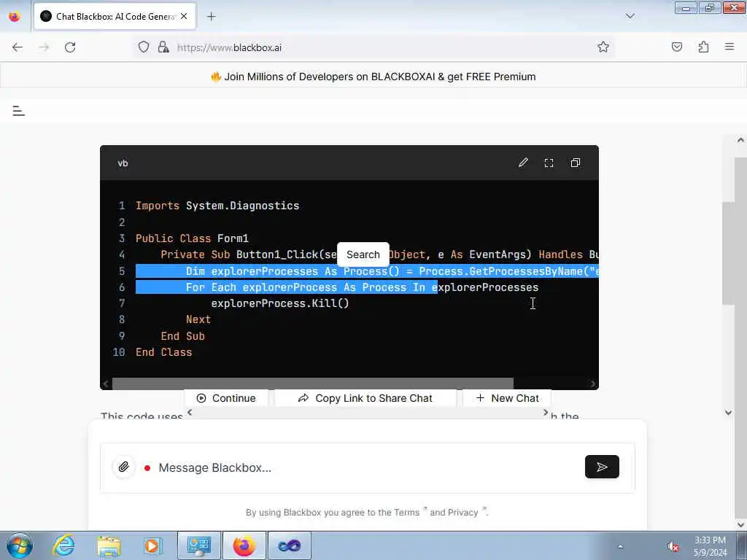This screenshot has height=560, width=747.
Task: Bookmark this page with star icon
Action: coord(603,47)
